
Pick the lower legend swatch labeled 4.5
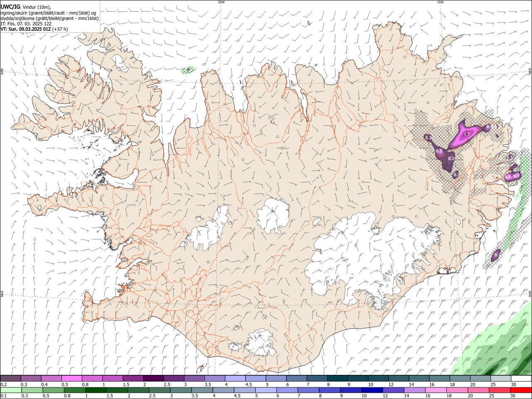[244, 390]
